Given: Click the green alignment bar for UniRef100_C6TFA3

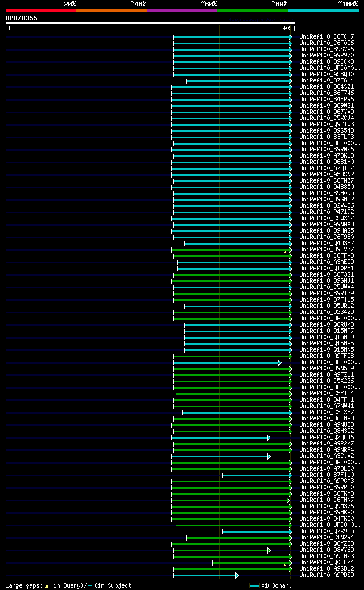Looking at the screenshot, I should [233, 256].
